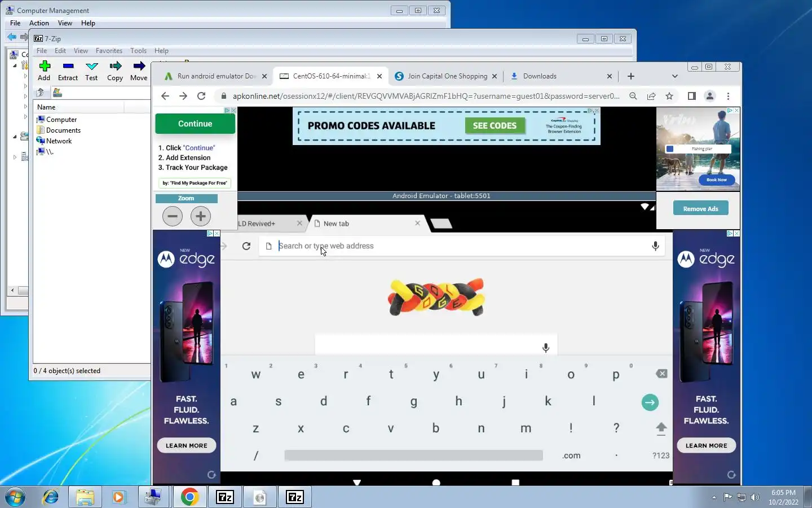Click volume icon in system tray
Image resolution: width=812 pixels, height=508 pixels.
click(x=755, y=497)
